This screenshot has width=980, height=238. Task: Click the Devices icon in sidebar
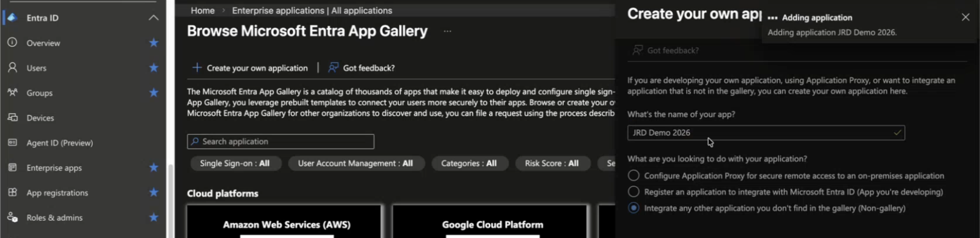click(x=12, y=117)
